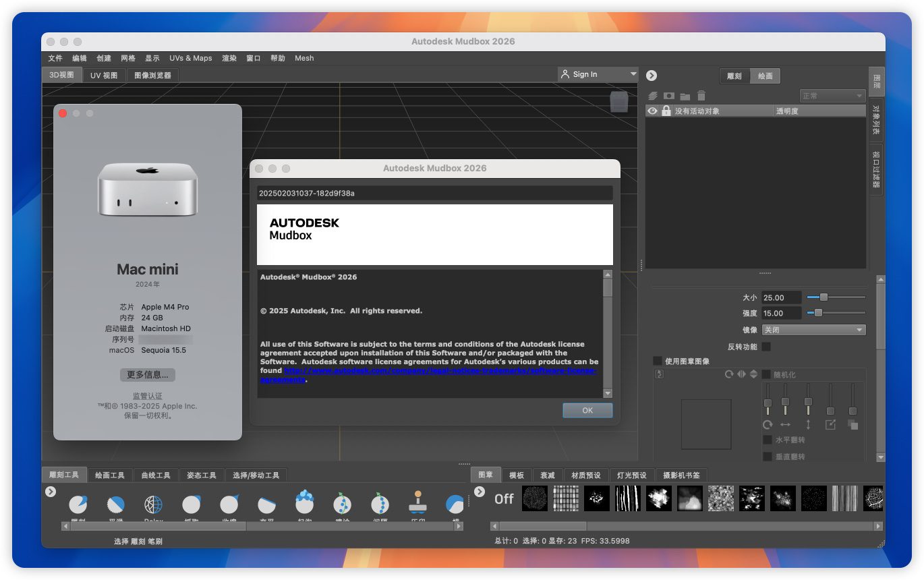The image size is (924, 580).
Task: Select the Relax brush globe icon
Action: pyautogui.click(x=154, y=504)
